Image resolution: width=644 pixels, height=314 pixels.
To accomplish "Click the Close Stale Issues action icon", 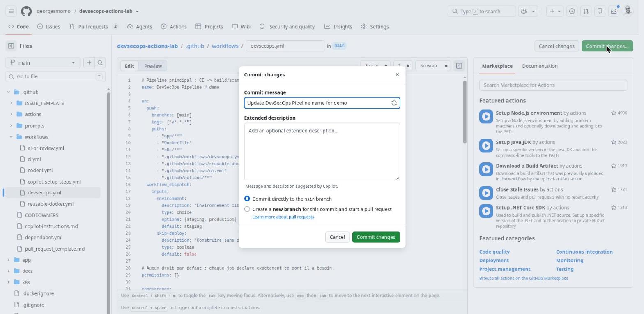I will [x=486, y=193].
